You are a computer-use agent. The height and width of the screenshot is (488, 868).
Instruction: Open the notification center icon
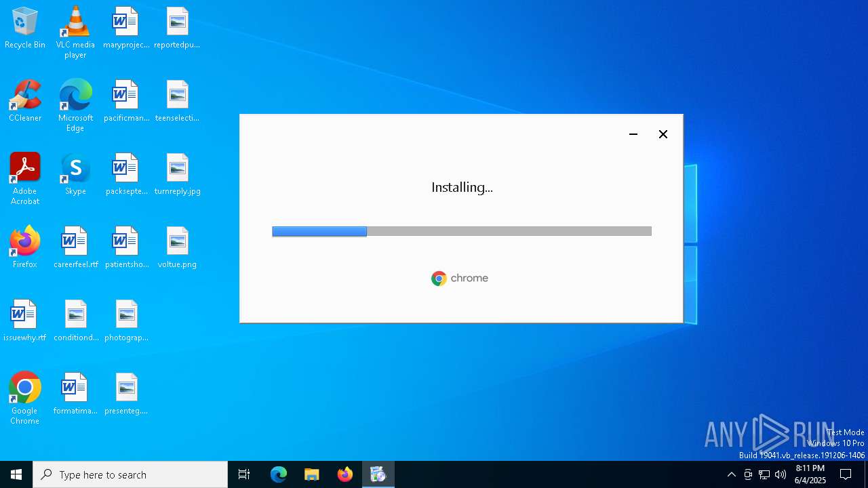[846, 474]
